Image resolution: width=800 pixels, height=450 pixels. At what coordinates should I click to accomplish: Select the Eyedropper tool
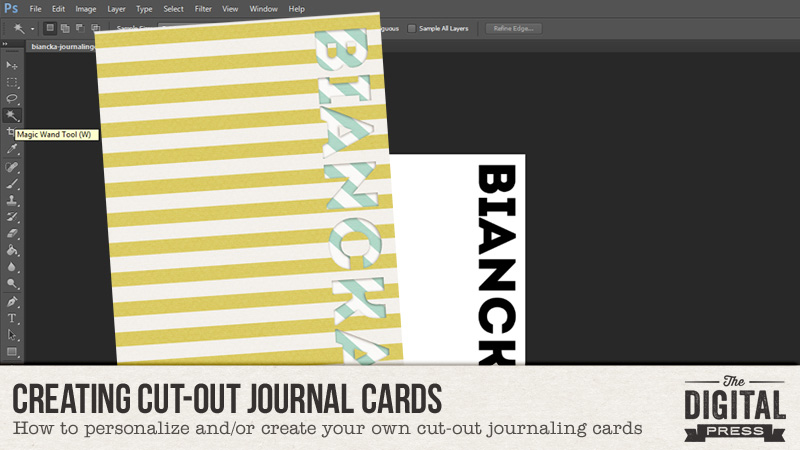(12, 149)
